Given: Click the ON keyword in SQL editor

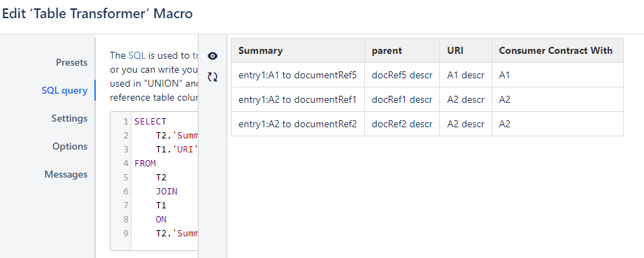Looking at the screenshot, I should point(161,220).
